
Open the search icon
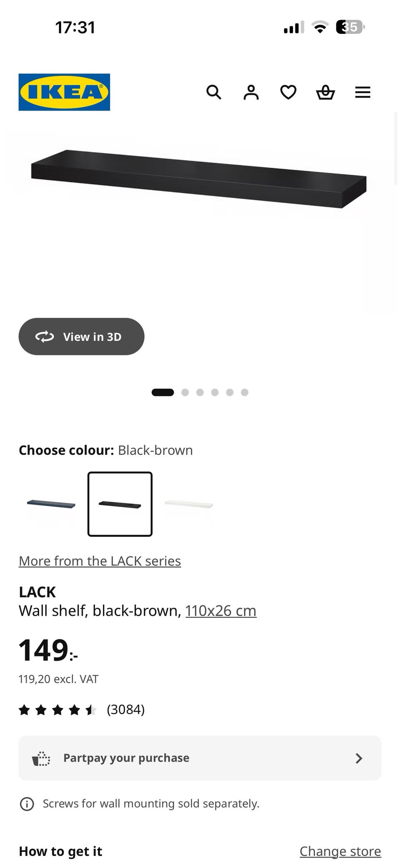tap(214, 92)
